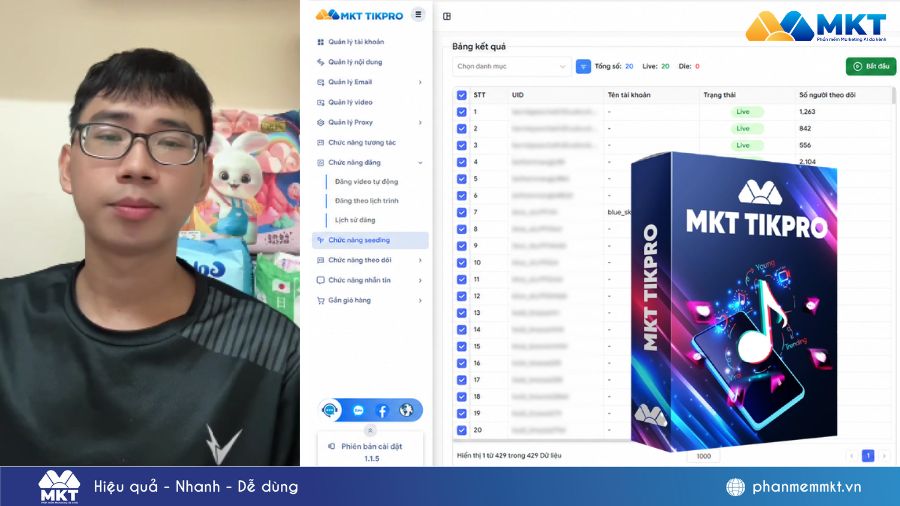Screen dimensions: 900x506
Task: Click the Tên tài khoản column header
Action: click(x=629, y=95)
